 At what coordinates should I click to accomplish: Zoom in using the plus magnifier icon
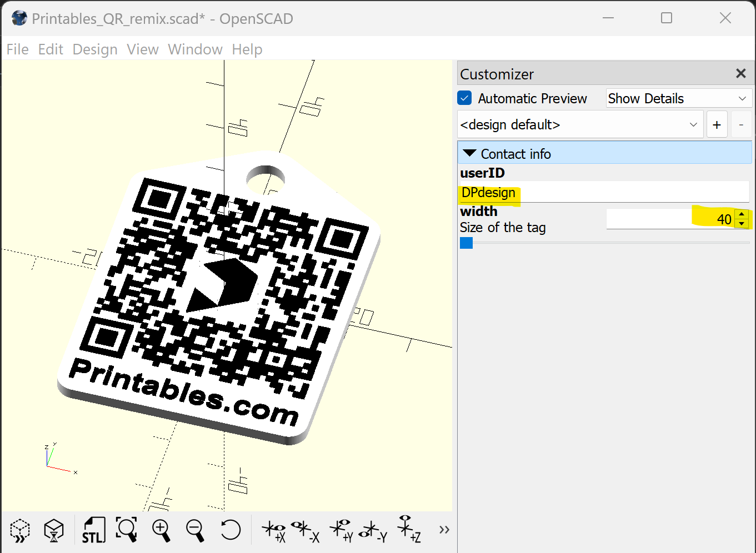click(x=161, y=530)
